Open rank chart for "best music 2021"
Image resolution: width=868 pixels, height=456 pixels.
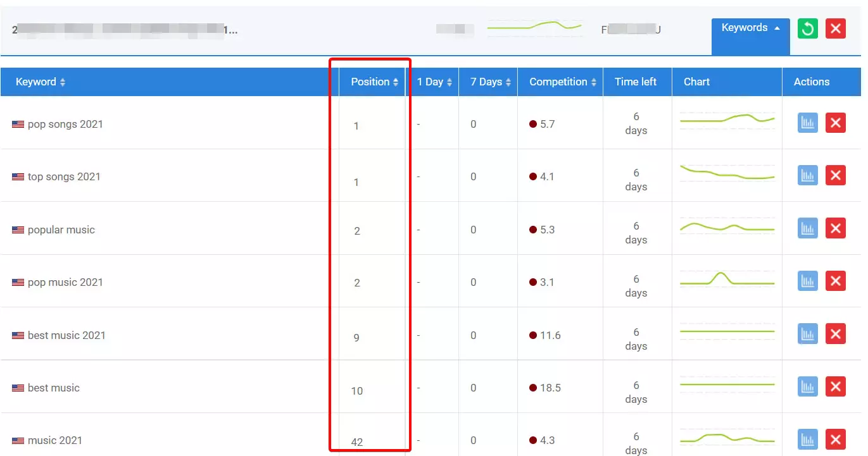807,333
